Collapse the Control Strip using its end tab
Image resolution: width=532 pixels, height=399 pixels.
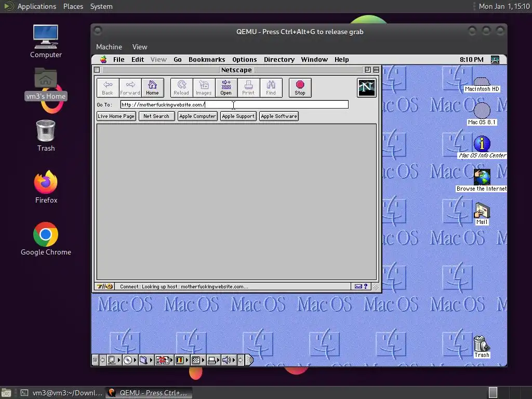coord(249,360)
